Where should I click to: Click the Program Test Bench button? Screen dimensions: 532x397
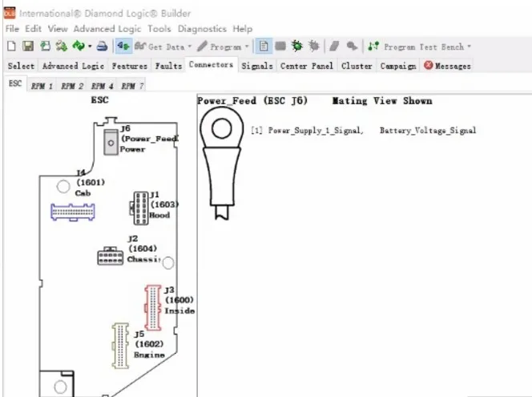click(416, 47)
